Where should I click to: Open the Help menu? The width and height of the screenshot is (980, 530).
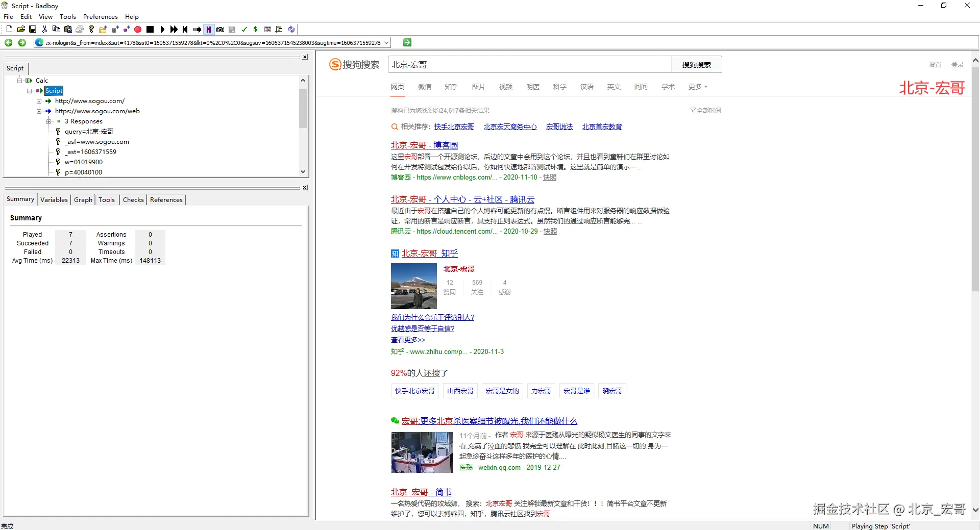132,17
